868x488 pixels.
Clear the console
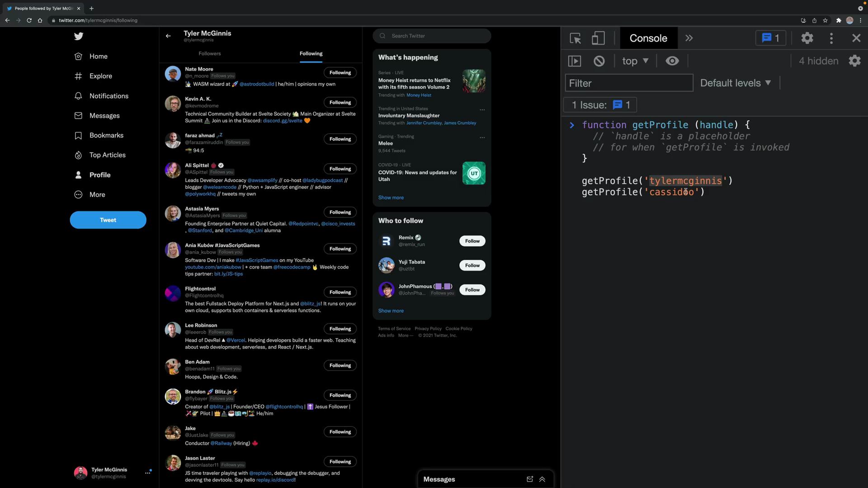(599, 61)
